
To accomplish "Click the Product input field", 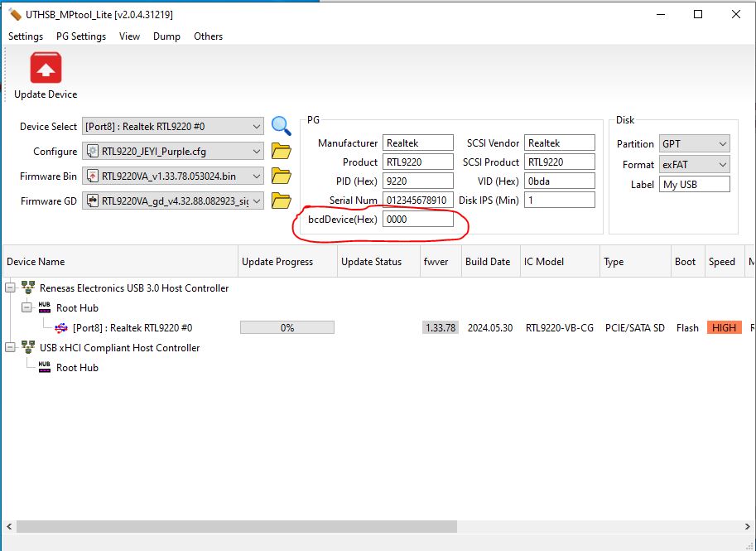I will point(418,162).
